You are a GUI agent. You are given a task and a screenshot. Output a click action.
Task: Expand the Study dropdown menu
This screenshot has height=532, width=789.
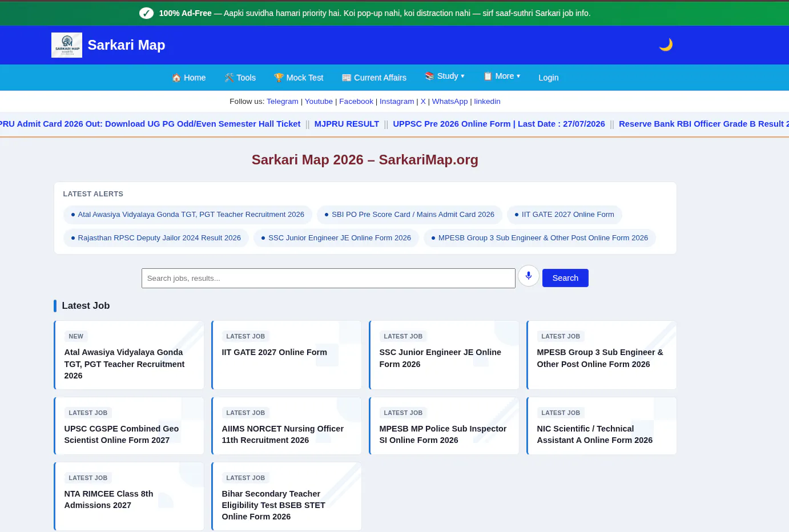(445, 76)
